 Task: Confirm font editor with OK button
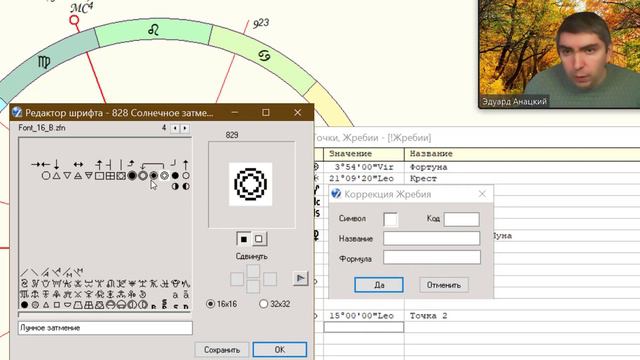pos(280,350)
